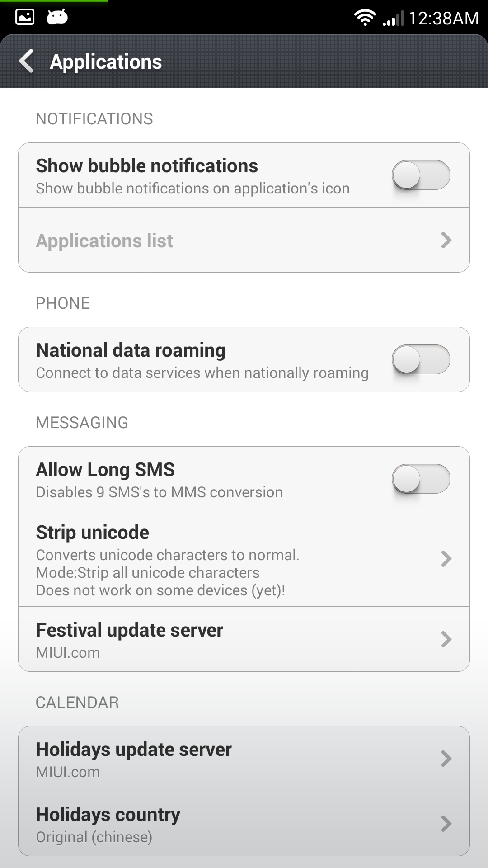Tap the cellular signal strength icon
This screenshot has height=868, width=488.
tap(393, 19)
